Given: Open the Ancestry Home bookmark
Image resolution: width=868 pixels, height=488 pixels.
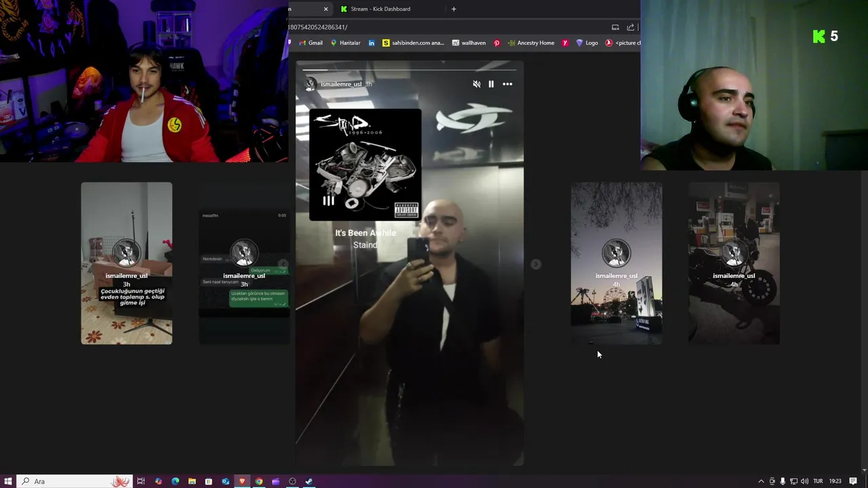Looking at the screenshot, I should coord(530,43).
